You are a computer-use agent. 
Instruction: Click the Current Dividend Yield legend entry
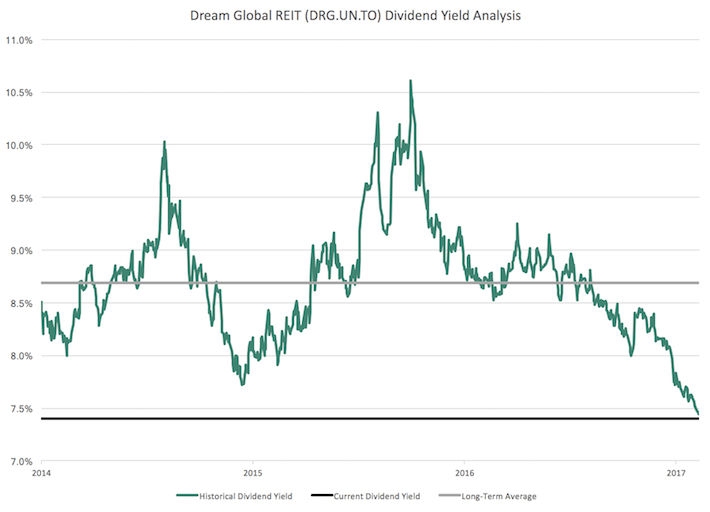click(x=366, y=496)
